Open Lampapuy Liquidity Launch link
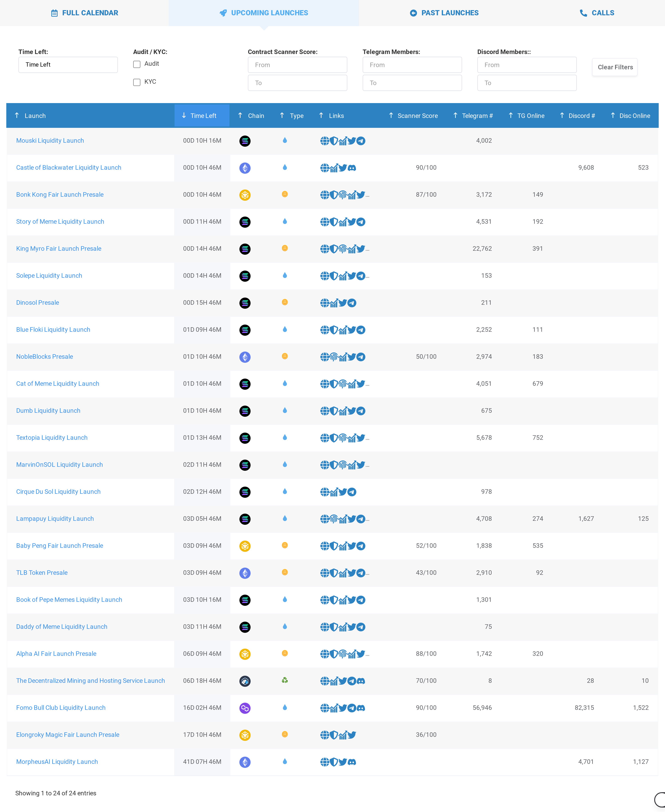The height and width of the screenshot is (812, 665). 55,519
